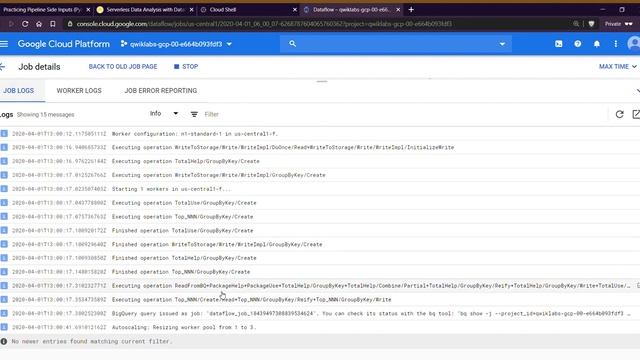Switch to the JOB LOGS tab
Viewport: 640px width, 360px height.
click(x=19, y=91)
